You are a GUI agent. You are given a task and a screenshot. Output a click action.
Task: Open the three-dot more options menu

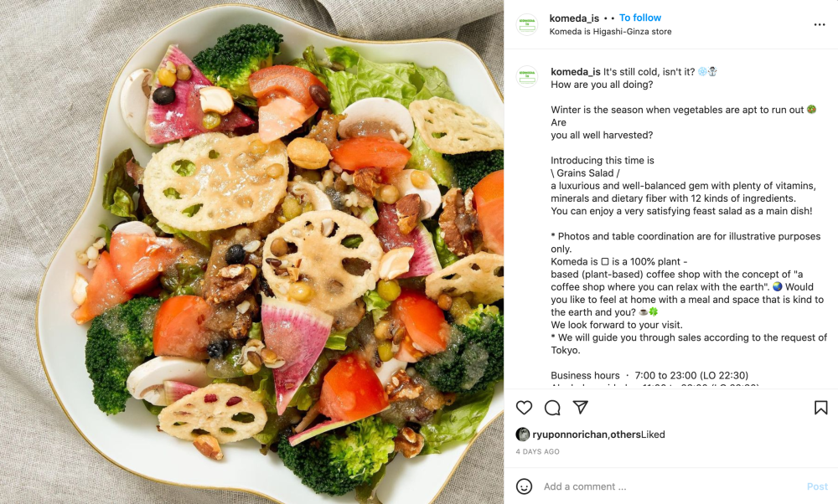coord(820,24)
